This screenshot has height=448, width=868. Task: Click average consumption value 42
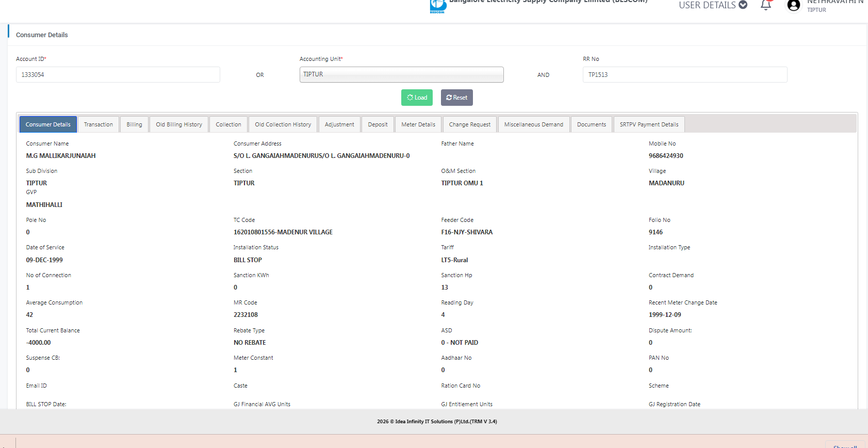[29, 315]
